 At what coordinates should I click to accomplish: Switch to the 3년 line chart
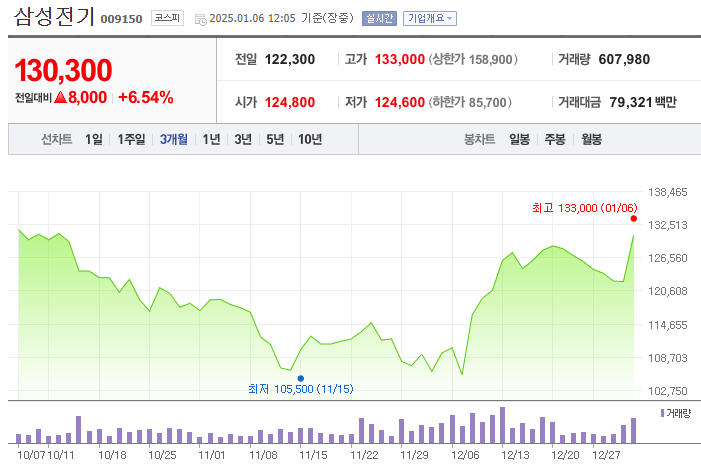243,139
